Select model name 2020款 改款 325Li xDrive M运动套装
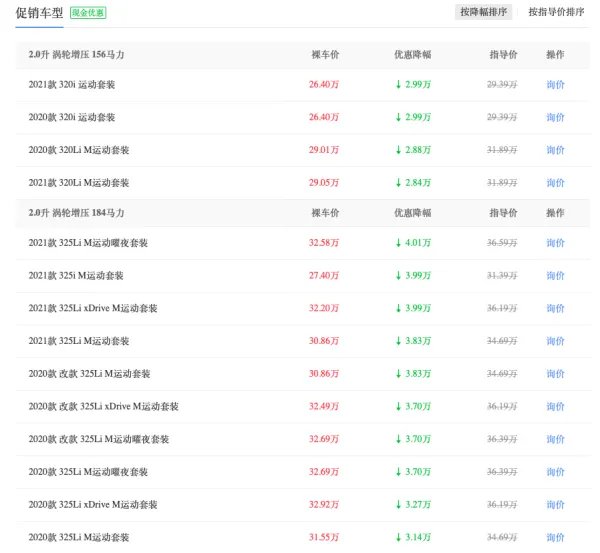The width and height of the screenshot is (600, 553). (103, 406)
